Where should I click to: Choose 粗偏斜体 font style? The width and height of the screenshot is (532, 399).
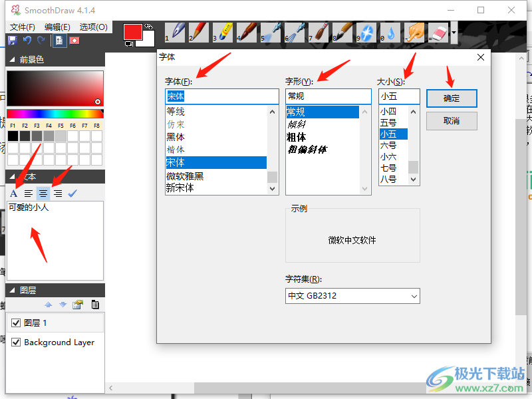click(x=307, y=150)
